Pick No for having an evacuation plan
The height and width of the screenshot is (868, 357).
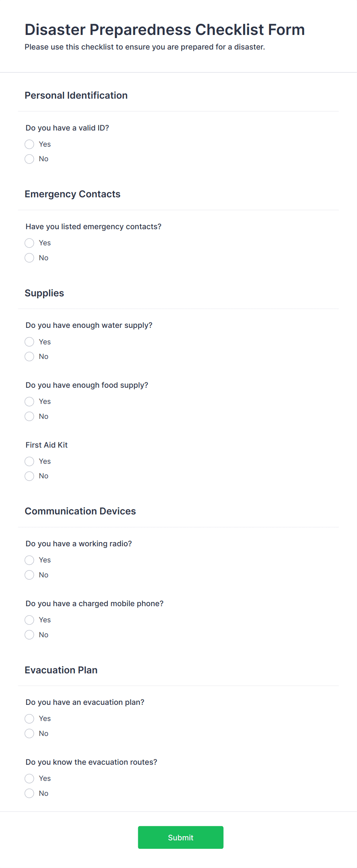click(x=30, y=734)
